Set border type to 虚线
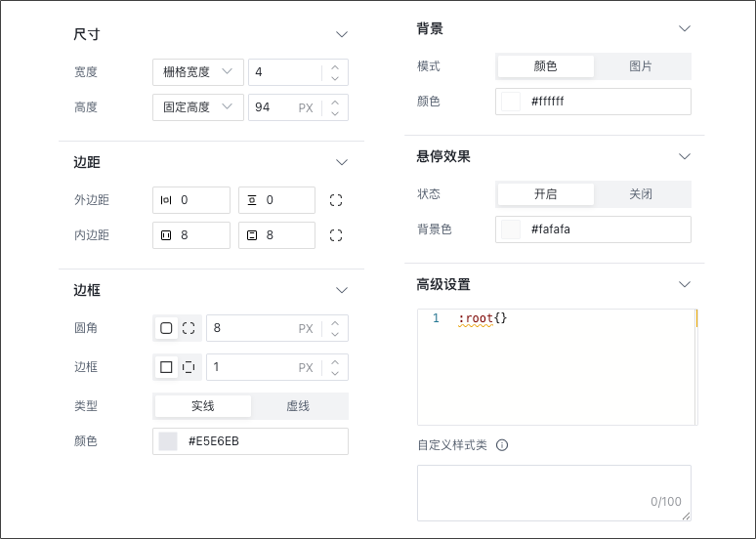The width and height of the screenshot is (756, 539). [x=298, y=406]
